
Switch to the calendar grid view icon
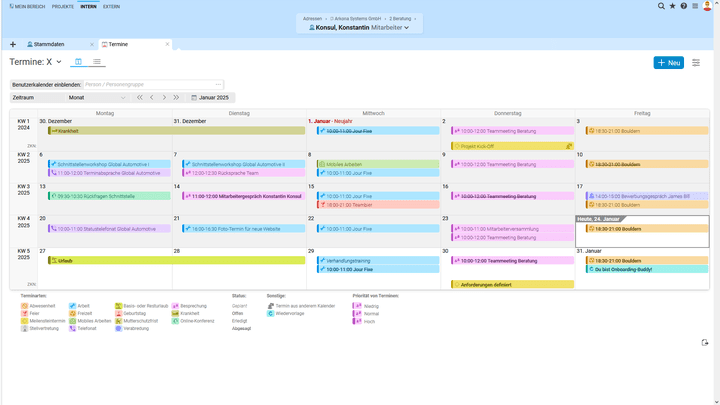(x=78, y=62)
